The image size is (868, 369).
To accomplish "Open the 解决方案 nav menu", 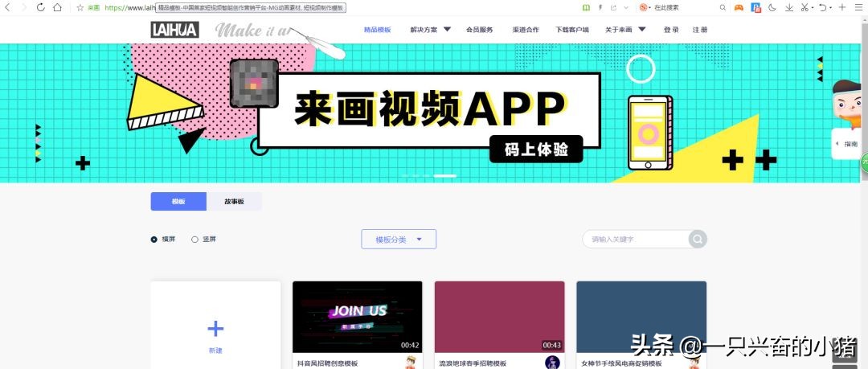I will [424, 30].
